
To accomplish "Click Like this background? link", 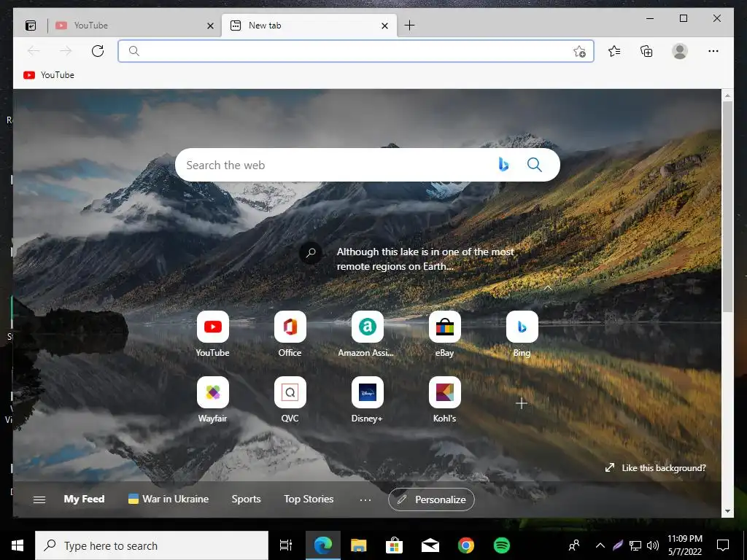I will pos(656,467).
